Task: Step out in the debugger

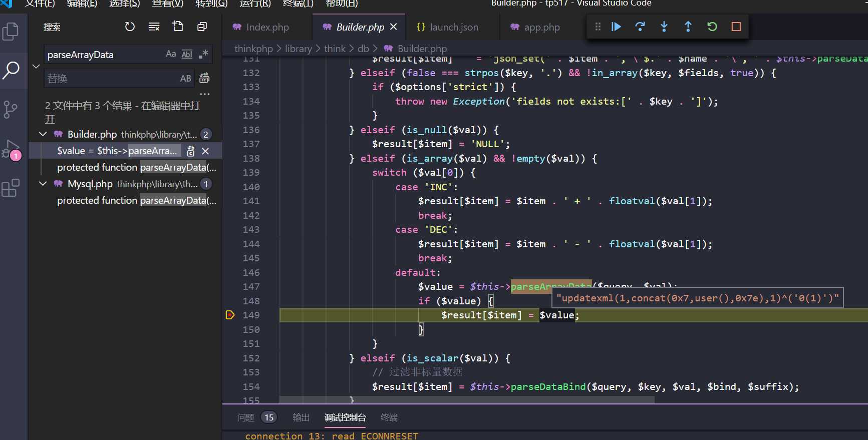Action: tap(688, 27)
